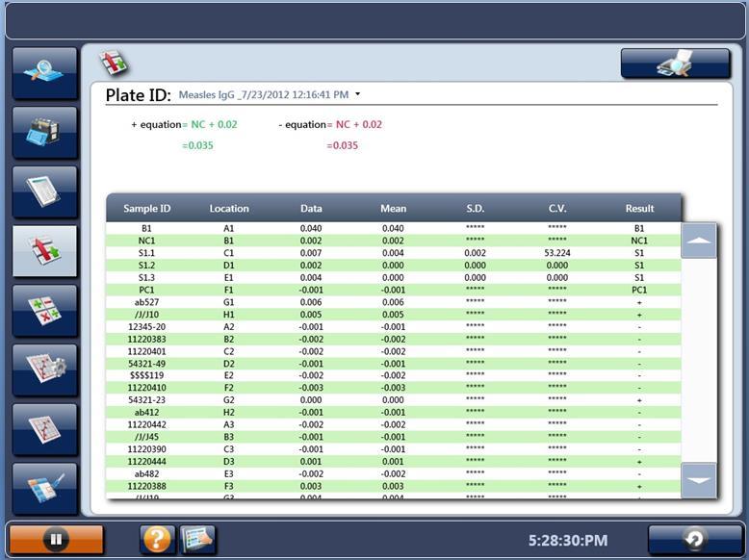Click the Sample ID column header
Screen dimensions: 749x560
point(146,209)
